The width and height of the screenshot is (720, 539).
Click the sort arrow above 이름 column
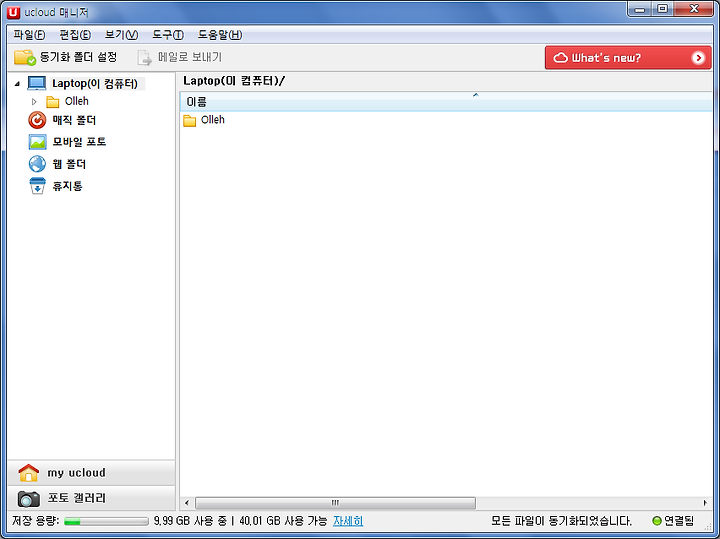coord(476,95)
